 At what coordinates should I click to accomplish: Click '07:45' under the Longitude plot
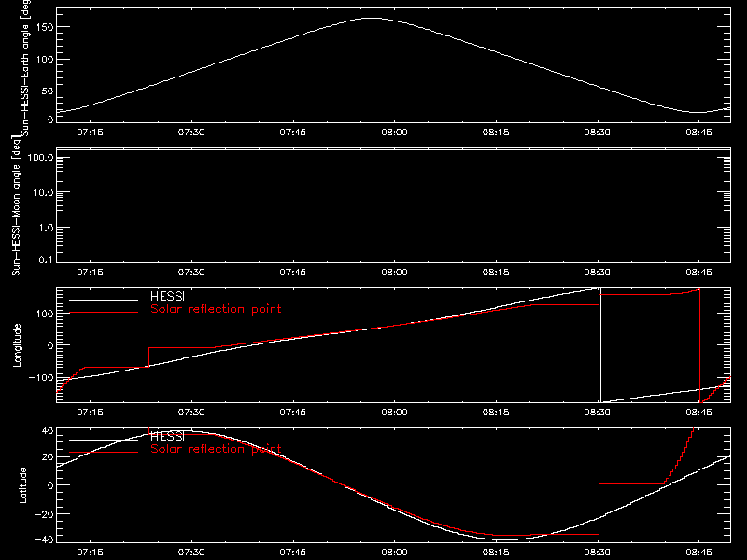pyautogui.click(x=292, y=413)
